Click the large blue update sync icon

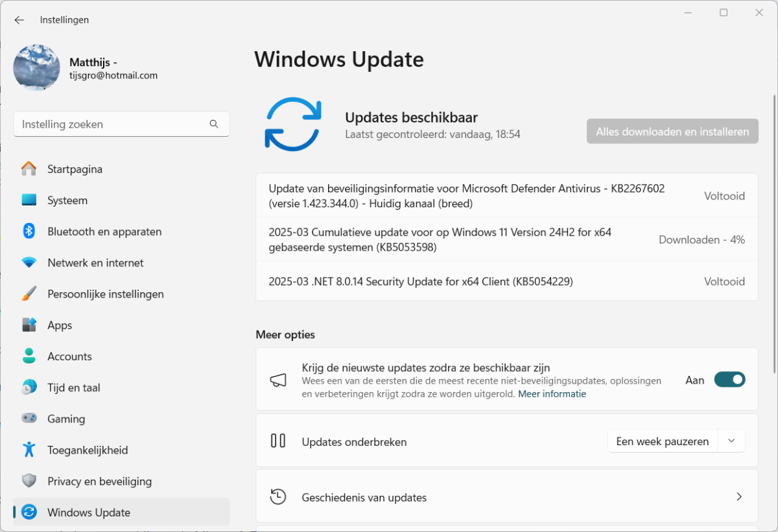coord(292,124)
